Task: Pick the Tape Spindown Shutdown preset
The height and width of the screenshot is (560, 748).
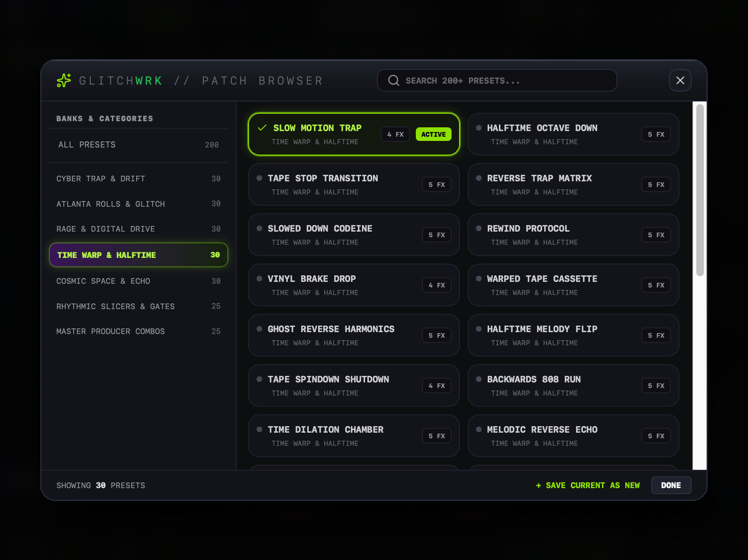Action: (x=354, y=386)
